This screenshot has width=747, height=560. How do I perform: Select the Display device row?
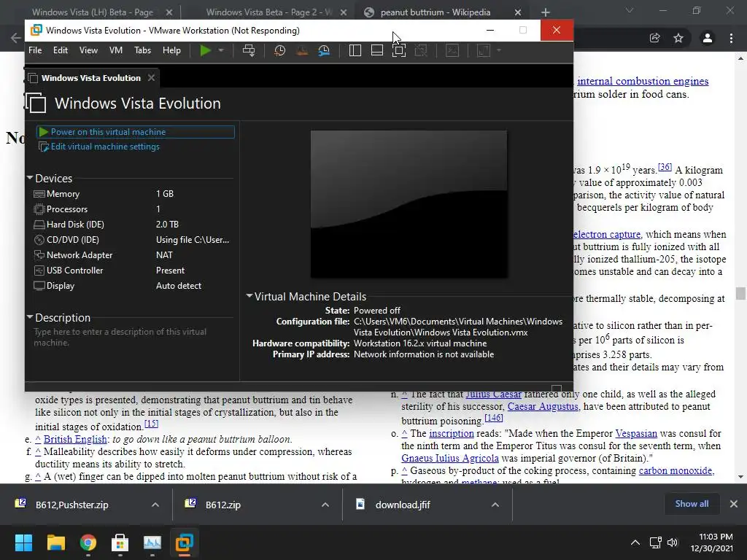pos(132,286)
